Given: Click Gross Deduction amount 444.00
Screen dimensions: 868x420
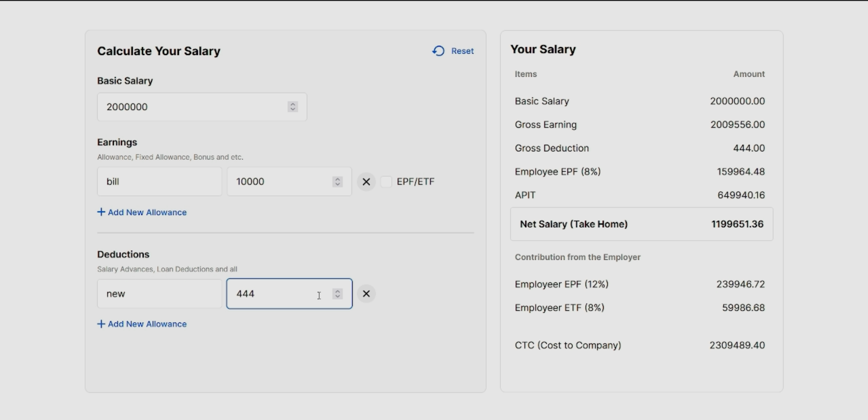Looking at the screenshot, I should pyautogui.click(x=749, y=148).
